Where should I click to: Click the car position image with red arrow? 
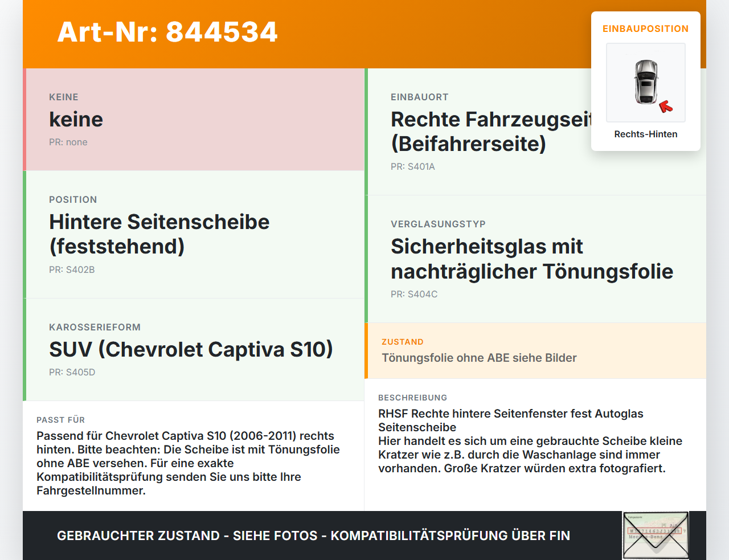click(x=646, y=83)
